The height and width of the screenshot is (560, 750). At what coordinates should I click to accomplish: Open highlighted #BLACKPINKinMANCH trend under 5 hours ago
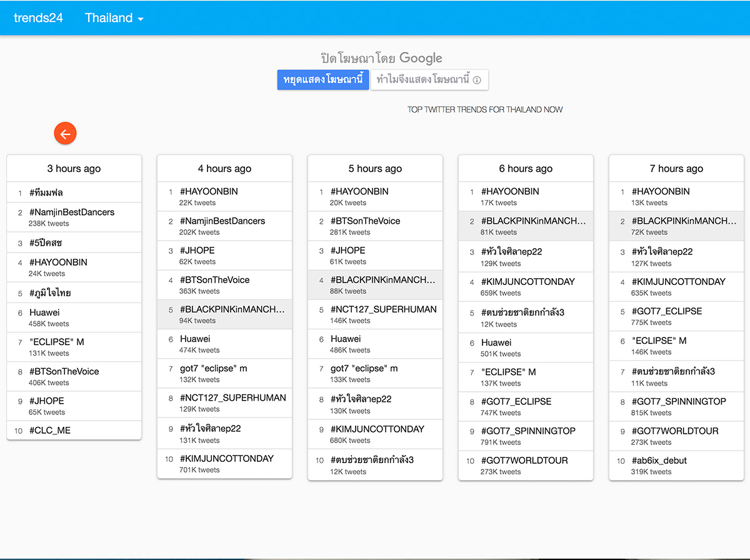pyautogui.click(x=382, y=280)
